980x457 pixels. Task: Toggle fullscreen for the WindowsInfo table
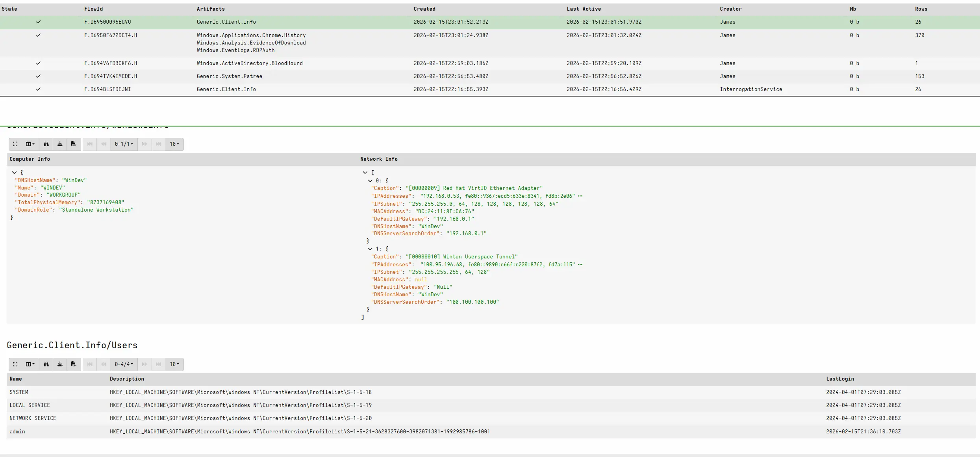coord(15,144)
